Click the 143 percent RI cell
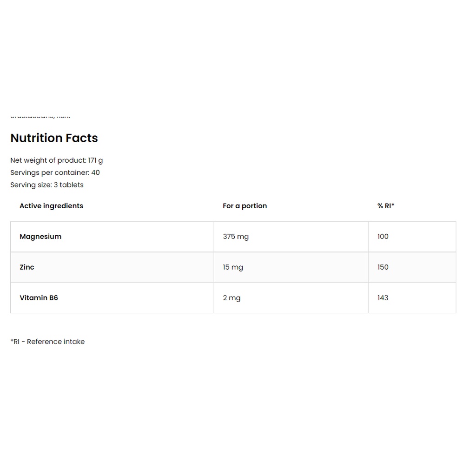 [x=383, y=298]
